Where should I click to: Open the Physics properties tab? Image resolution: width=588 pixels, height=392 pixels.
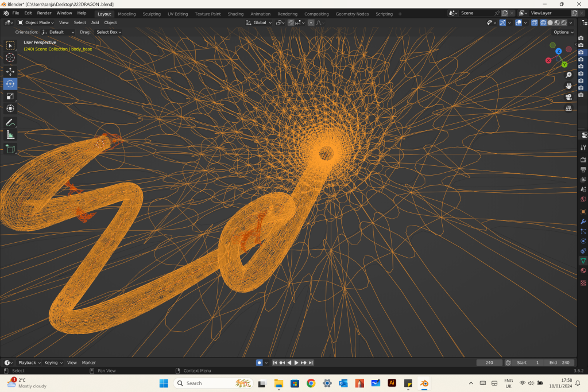point(583,241)
